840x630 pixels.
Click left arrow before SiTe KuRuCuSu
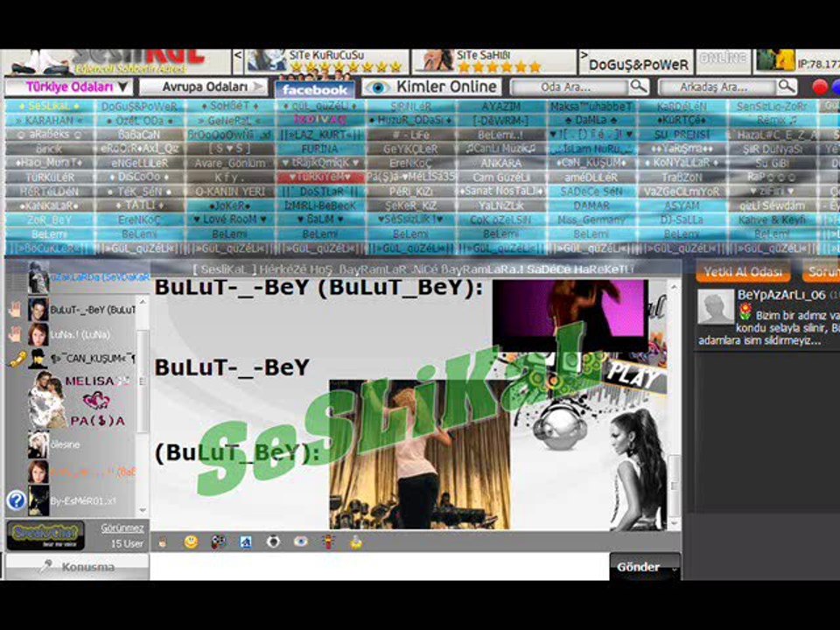click(x=238, y=56)
